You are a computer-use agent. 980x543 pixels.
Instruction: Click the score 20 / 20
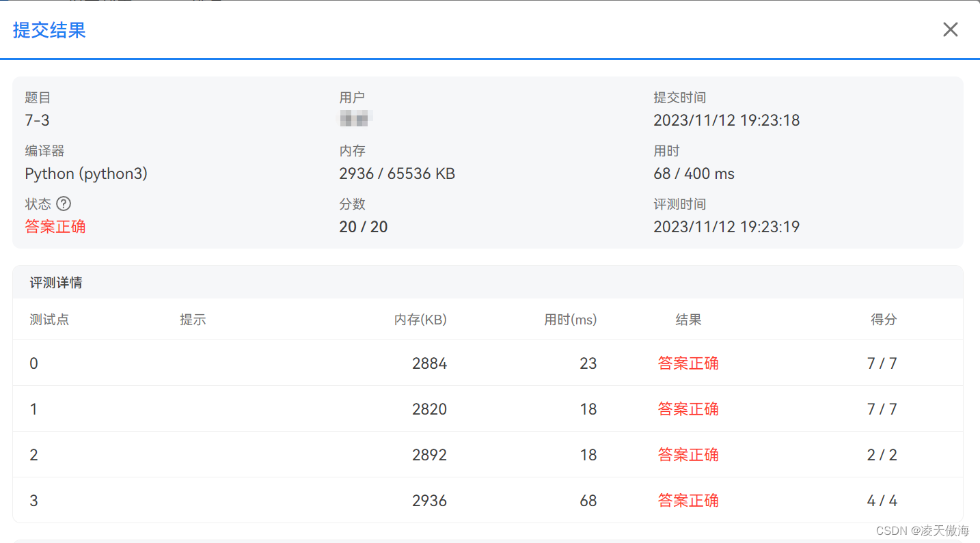[364, 227]
